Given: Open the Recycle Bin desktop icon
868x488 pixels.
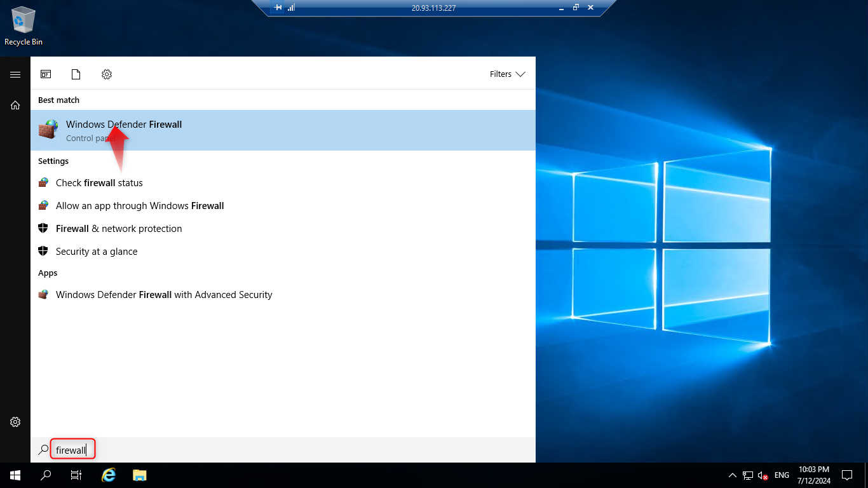Looking at the screenshot, I should tap(24, 25).
